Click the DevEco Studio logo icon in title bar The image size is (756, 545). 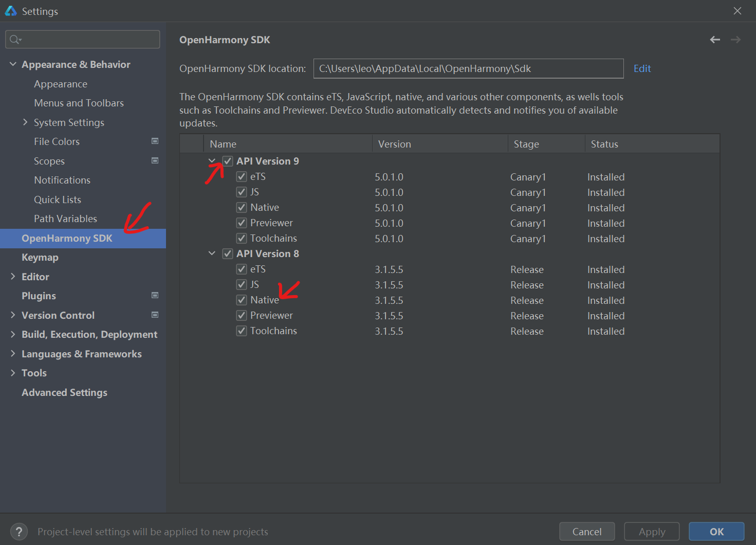pos(10,11)
